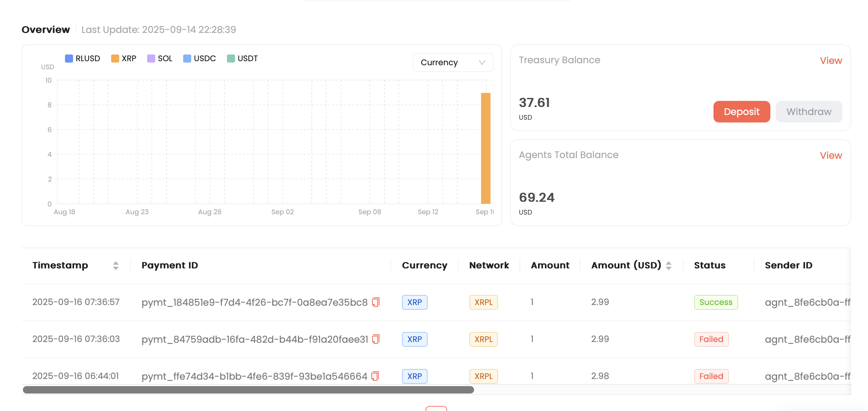View Agents Total Balance details
868x411 pixels.
point(831,155)
